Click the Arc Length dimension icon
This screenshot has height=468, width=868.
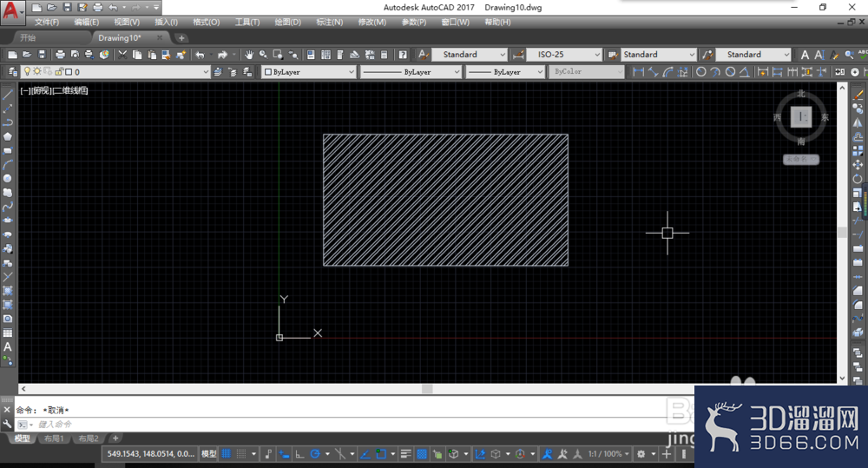pos(668,72)
